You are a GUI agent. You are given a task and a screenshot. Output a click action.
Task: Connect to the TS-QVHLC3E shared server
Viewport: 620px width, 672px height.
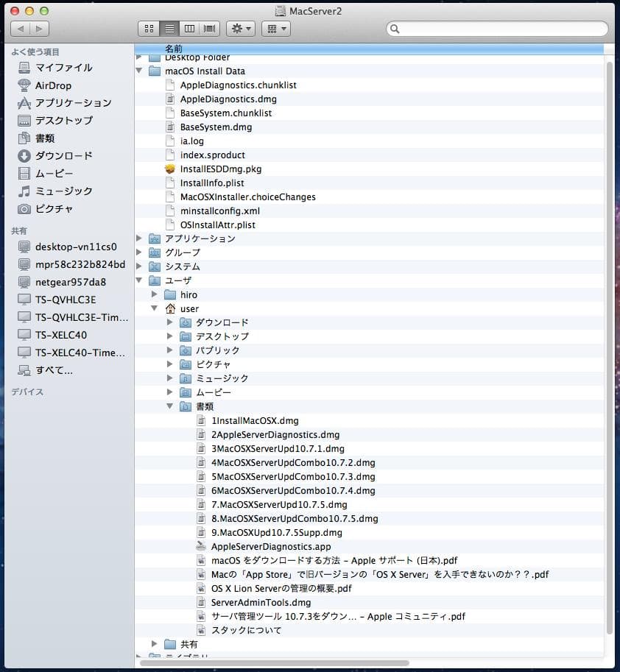point(57,300)
